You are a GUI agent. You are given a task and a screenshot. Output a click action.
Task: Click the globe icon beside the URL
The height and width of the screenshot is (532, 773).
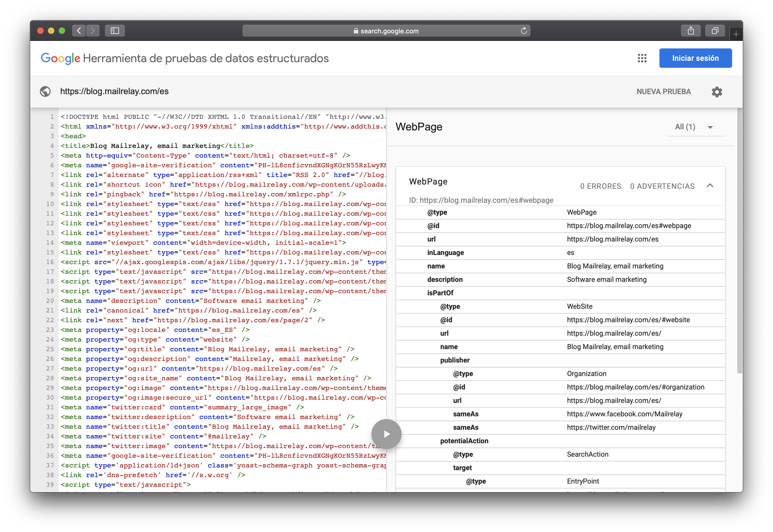click(45, 91)
